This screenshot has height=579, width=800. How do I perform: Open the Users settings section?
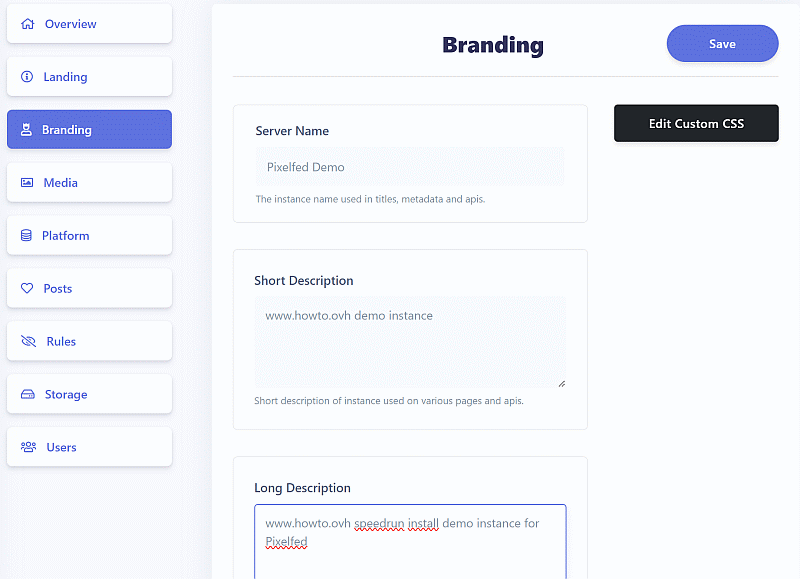(x=62, y=448)
